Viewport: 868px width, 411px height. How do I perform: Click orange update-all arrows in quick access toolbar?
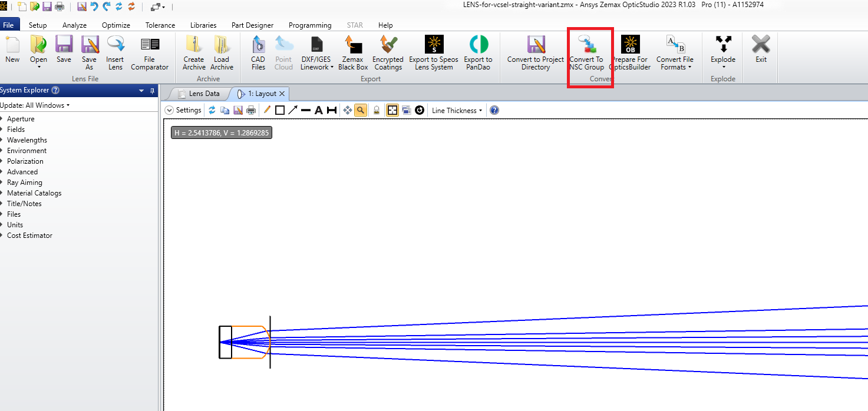click(131, 7)
